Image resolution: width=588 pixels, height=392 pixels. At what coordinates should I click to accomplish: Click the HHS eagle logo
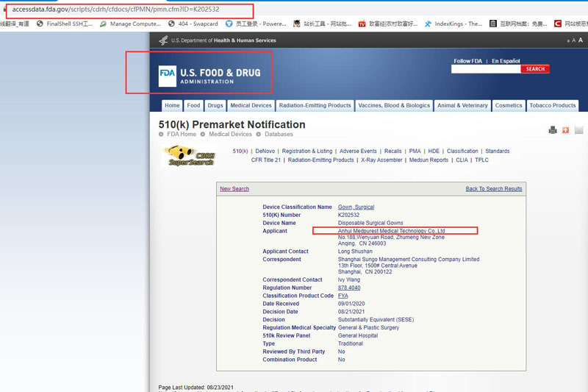coord(163,40)
